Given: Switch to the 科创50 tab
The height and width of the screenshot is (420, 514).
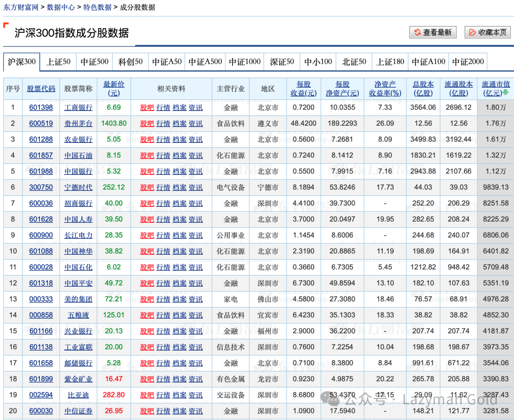Looking at the screenshot, I should pos(130,61).
